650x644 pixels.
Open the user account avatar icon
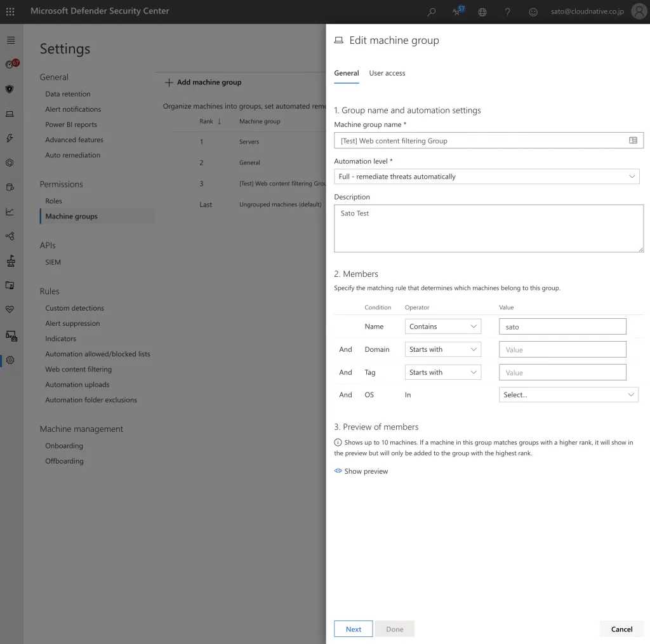pos(639,11)
